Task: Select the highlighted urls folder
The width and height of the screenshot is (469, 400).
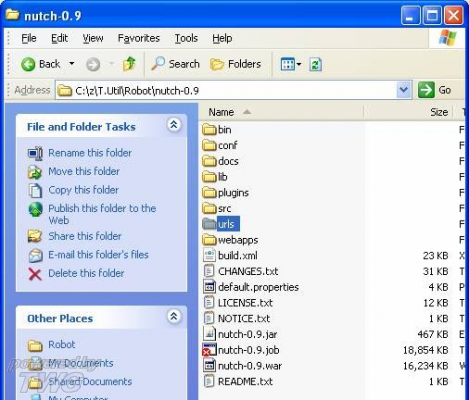Action: (221, 224)
